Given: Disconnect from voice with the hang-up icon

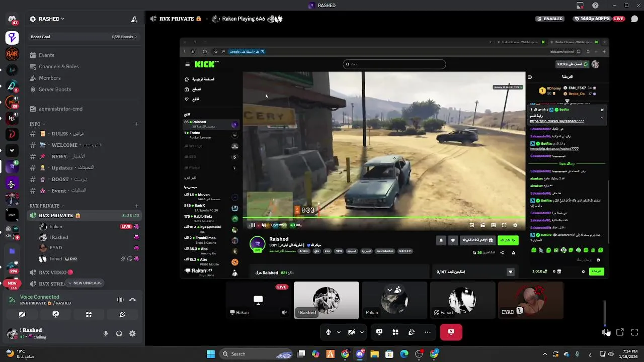Looking at the screenshot, I should 132,300.
